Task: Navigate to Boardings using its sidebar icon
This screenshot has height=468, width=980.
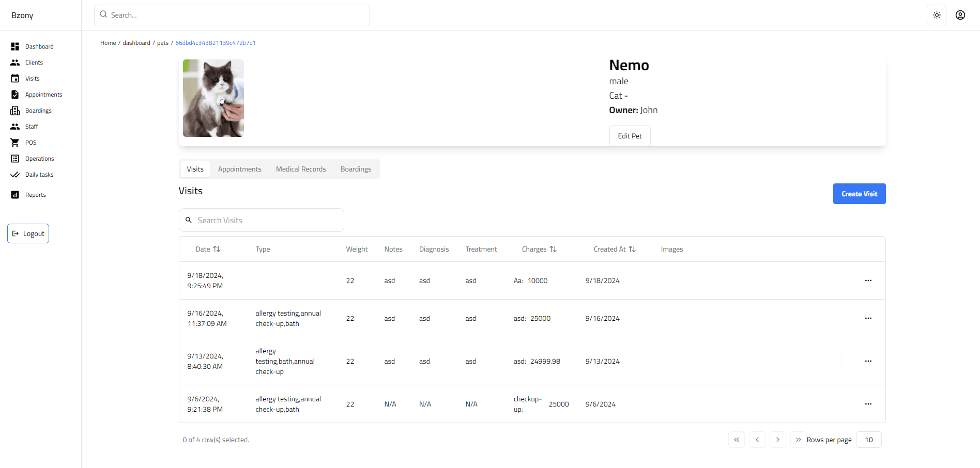Action: point(15,110)
